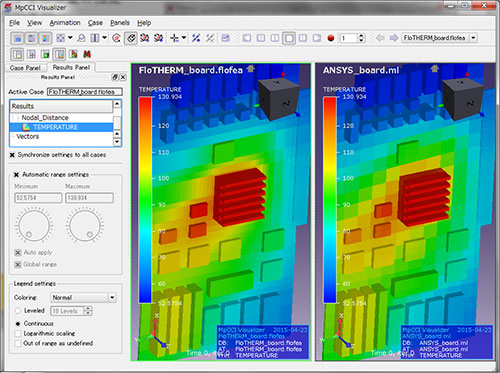Open the axes tool dropdown arrow
Screen dimensions: 500x373
point(184,38)
